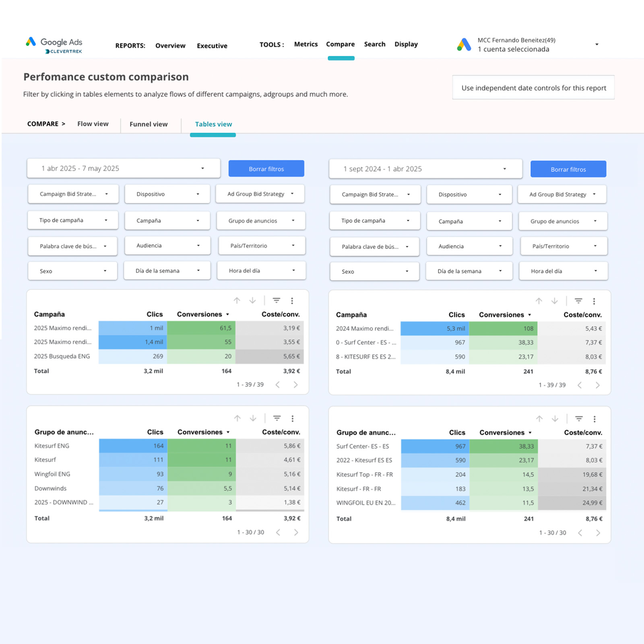Open three-dot menu in right Campaña table

594,301
